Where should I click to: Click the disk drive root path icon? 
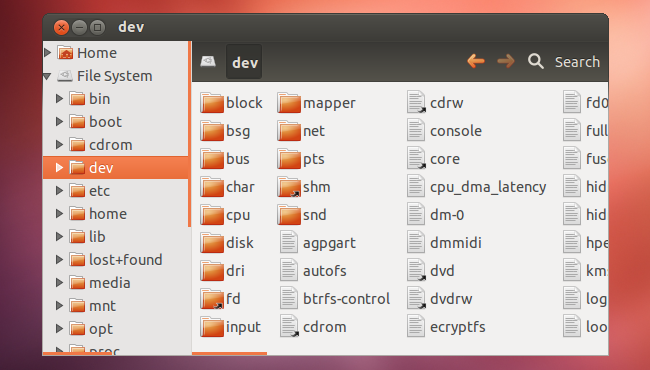click(x=208, y=61)
